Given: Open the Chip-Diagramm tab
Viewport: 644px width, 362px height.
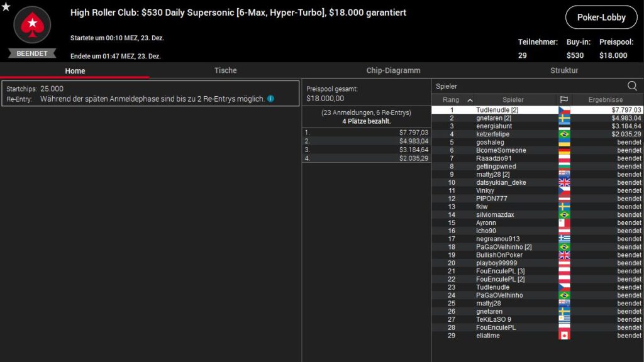Looking at the screenshot, I should tap(393, 70).
